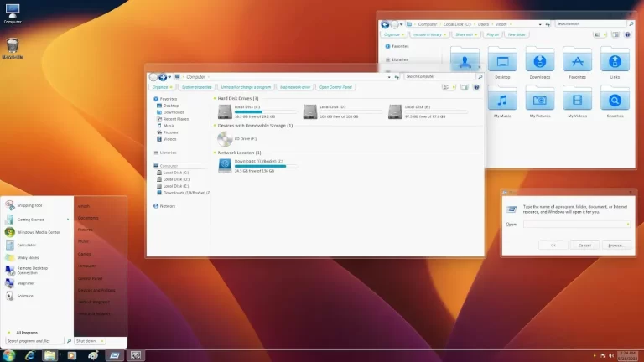Open Games from Start menu

[84, 254]
